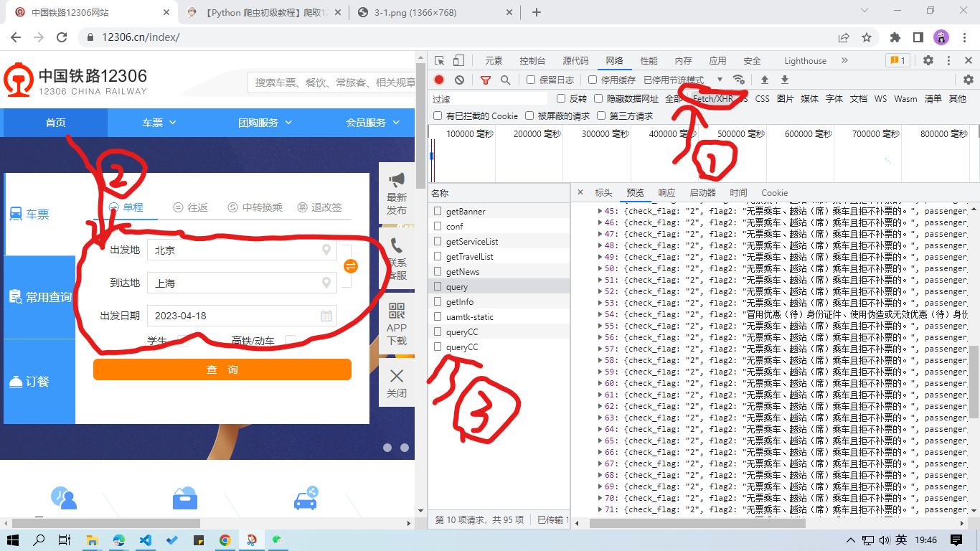Open network conditions via the Wi-Fi icon
This screenshot has height=551, width=980.
[x=738, y=80]
